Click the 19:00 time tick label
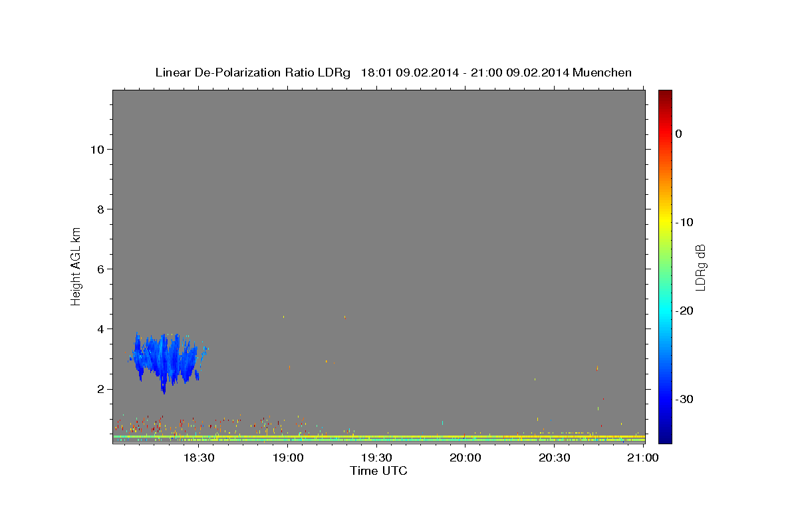This screenshot has width=798, height=532. click(x=288, y=458)
